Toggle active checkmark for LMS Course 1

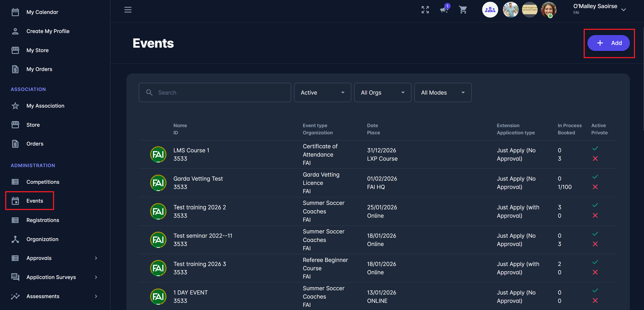[x=595, y=148]
